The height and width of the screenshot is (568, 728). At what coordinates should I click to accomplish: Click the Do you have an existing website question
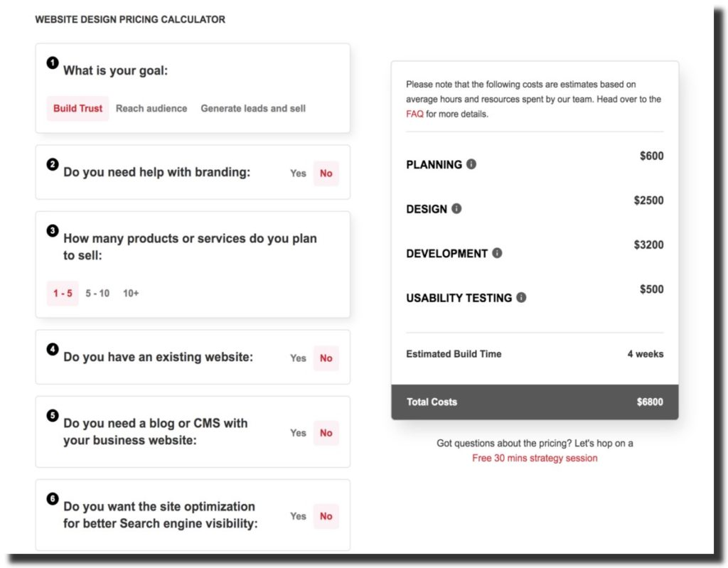tap(158, 357)
